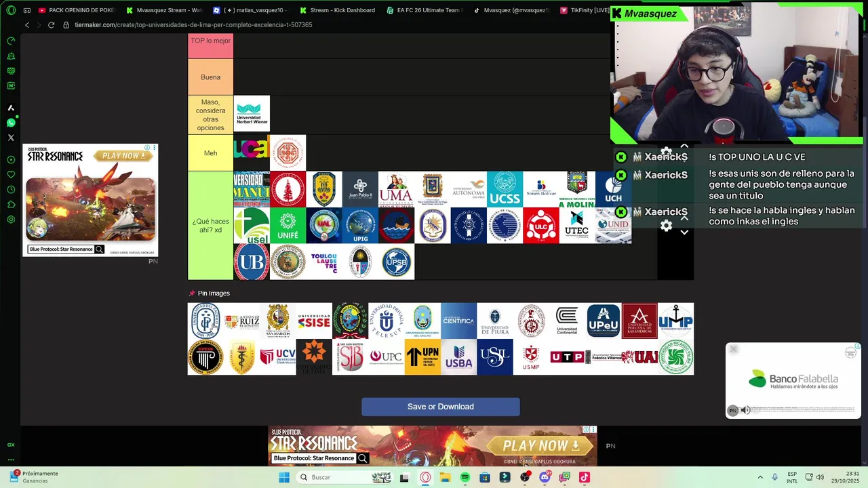Select the Juan Pablo II logo

360,189
